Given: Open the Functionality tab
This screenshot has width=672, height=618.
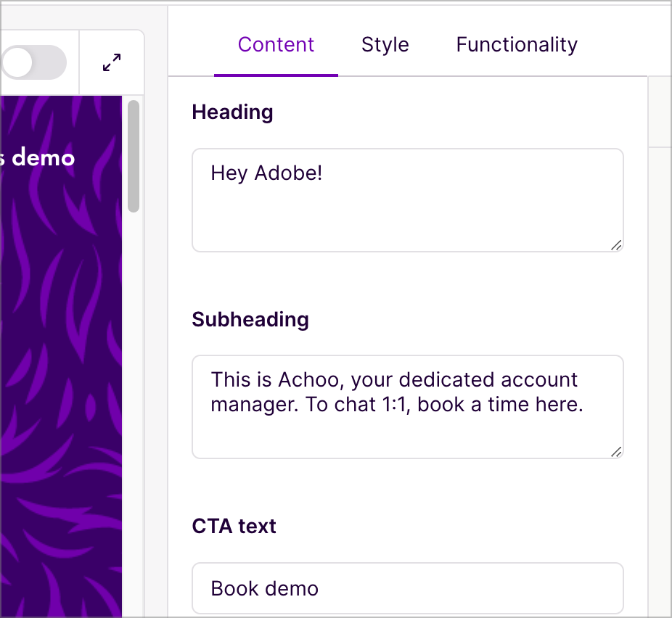Looking at the screenshot, I should click(517, 44).
